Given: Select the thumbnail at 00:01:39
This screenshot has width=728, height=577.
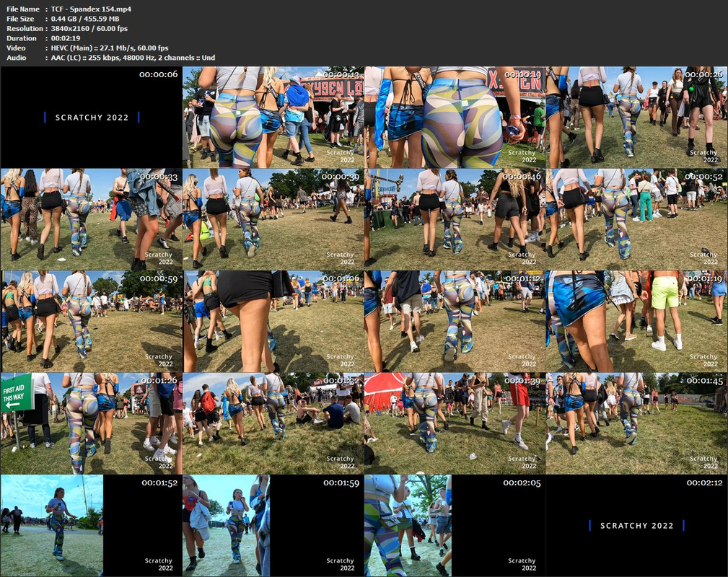Looking at the screenshot, I should point(455,423).
